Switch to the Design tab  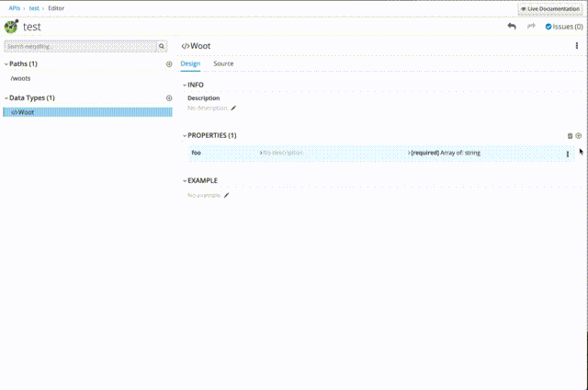point(190,63)
